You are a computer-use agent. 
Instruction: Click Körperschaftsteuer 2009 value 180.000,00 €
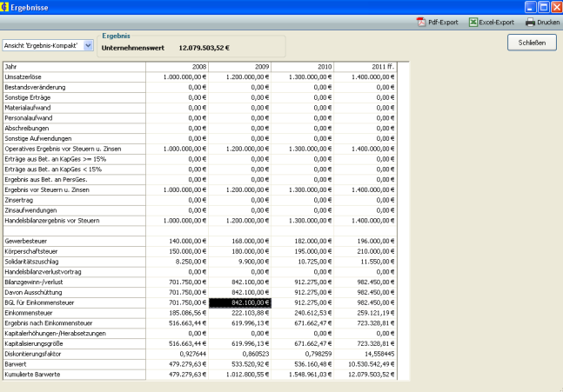point(240,251)
